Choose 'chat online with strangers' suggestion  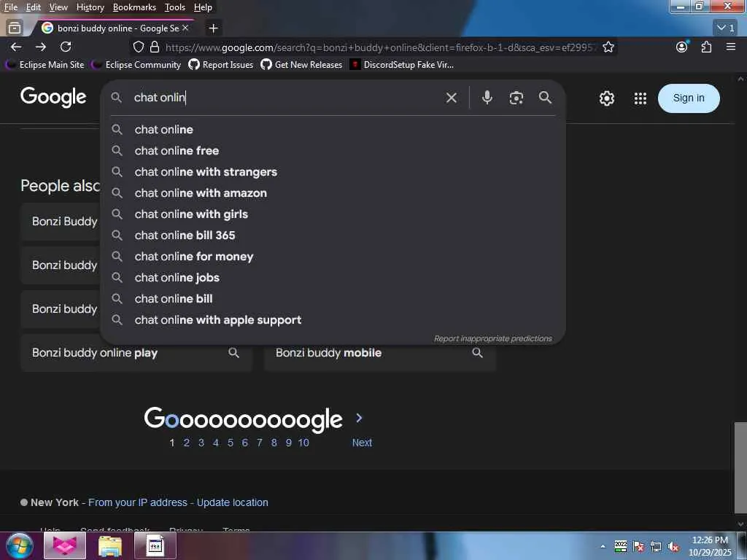333,172
